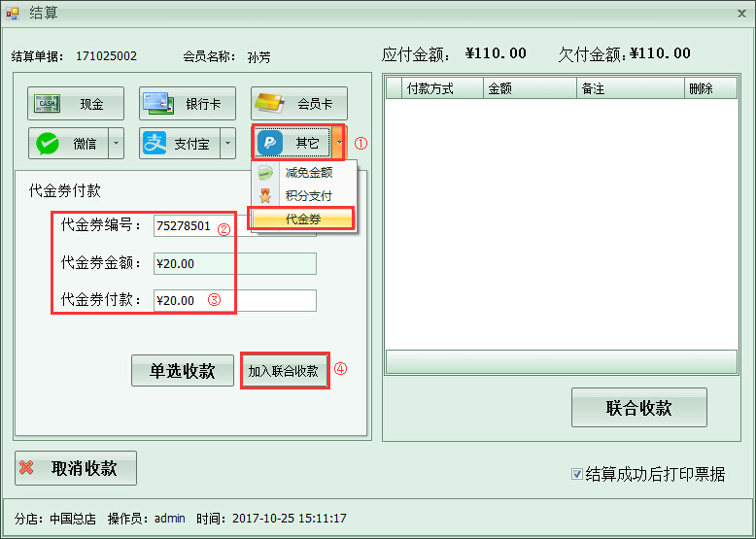Click 加入联合收款 button
The height and width of the screenshot is (539, 756).
point(284,371)
